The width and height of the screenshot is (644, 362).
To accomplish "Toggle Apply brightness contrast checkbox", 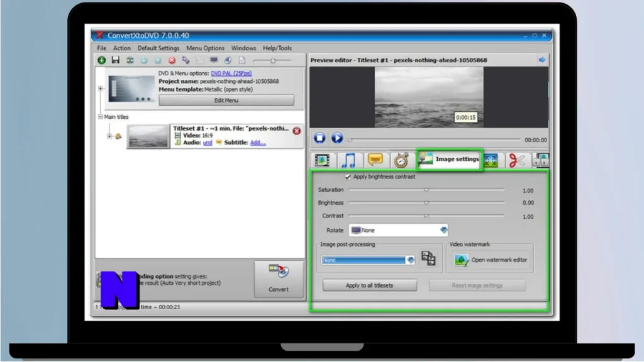I will click(348, 177).
